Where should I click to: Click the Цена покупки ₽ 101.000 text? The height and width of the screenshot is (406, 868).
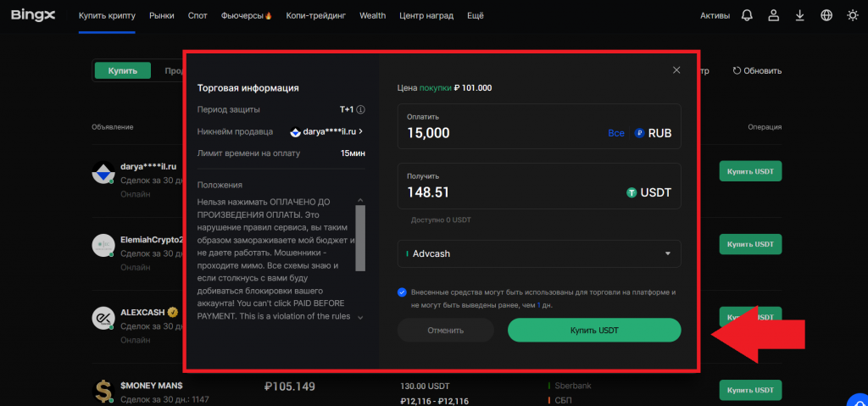pyautogui.click(x=444, y=87)
